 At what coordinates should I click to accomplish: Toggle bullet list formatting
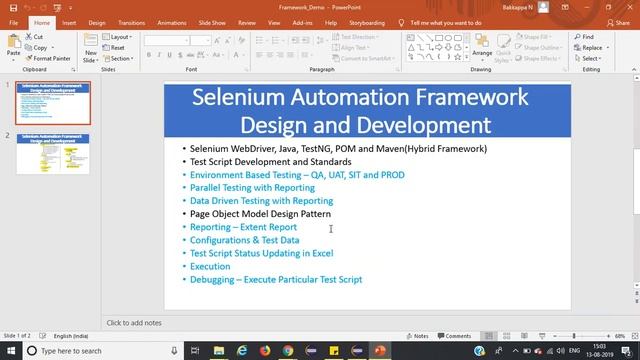(x=259, y=40)
